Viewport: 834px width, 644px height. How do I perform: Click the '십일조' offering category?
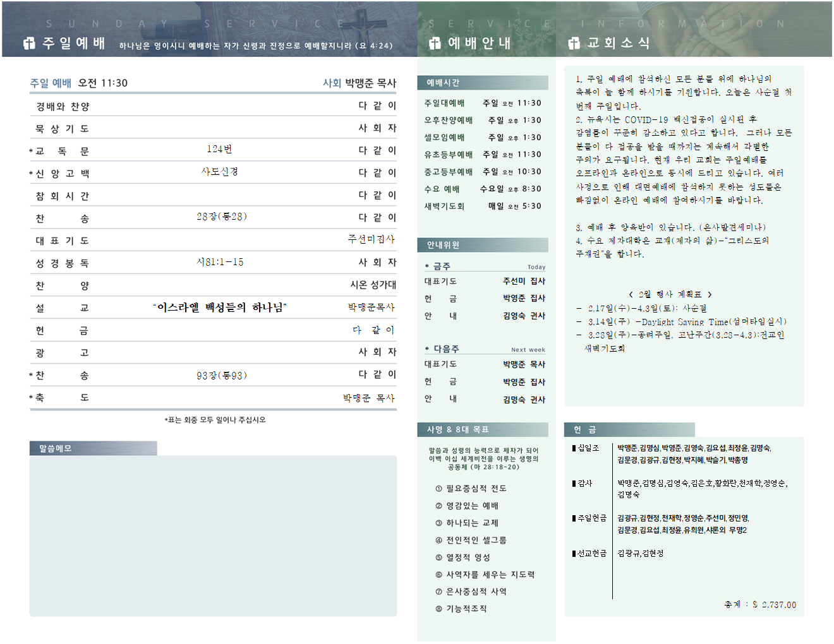tap(586, 448)
